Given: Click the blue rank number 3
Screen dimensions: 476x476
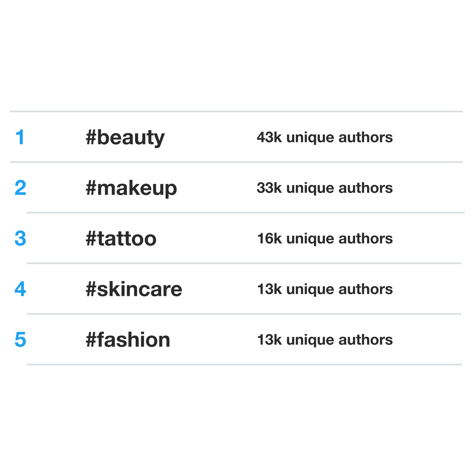Looking at the screenshot, I should 20,238.
